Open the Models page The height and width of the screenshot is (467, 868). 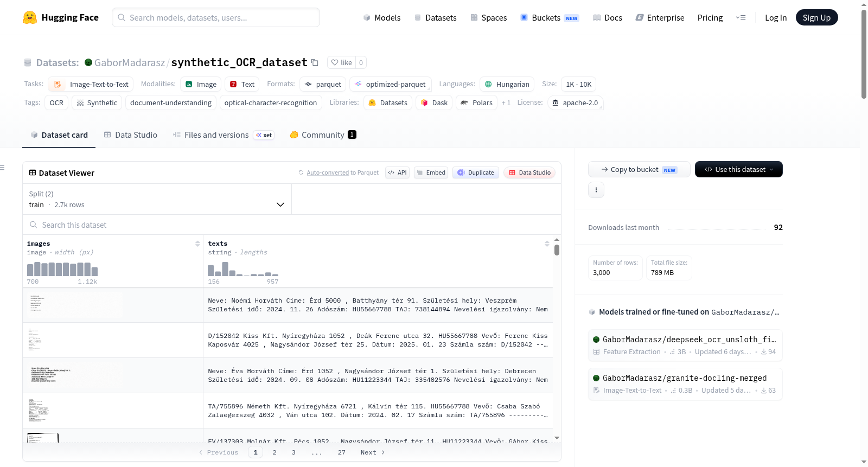tap(382, 17)
